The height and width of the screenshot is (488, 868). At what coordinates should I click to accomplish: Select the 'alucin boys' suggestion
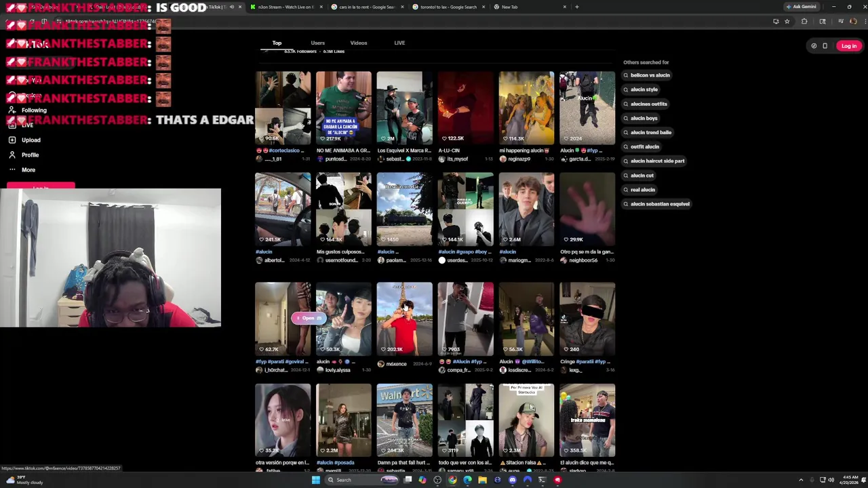point(641,118)
